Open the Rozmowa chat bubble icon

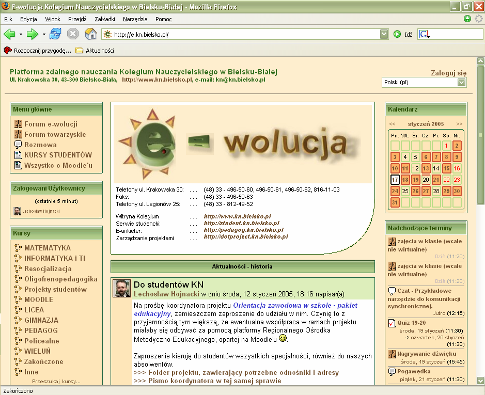point(18,145)
